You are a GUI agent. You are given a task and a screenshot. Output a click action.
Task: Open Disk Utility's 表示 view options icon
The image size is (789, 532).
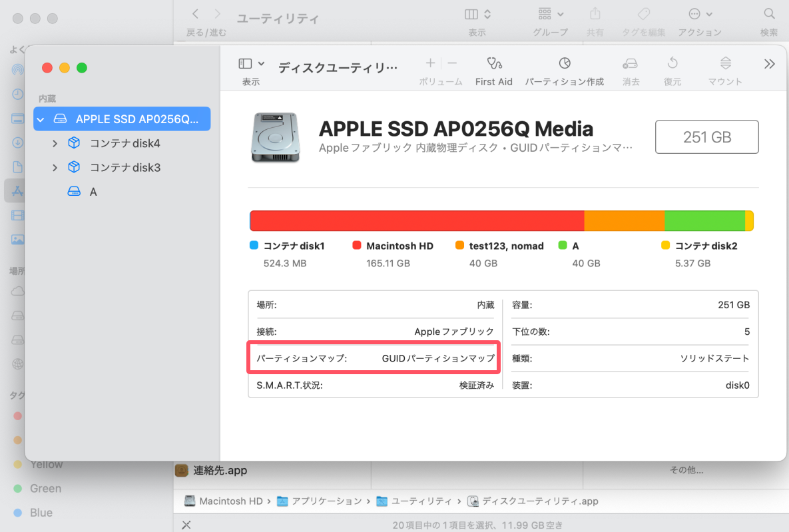(x=246, y=65)
